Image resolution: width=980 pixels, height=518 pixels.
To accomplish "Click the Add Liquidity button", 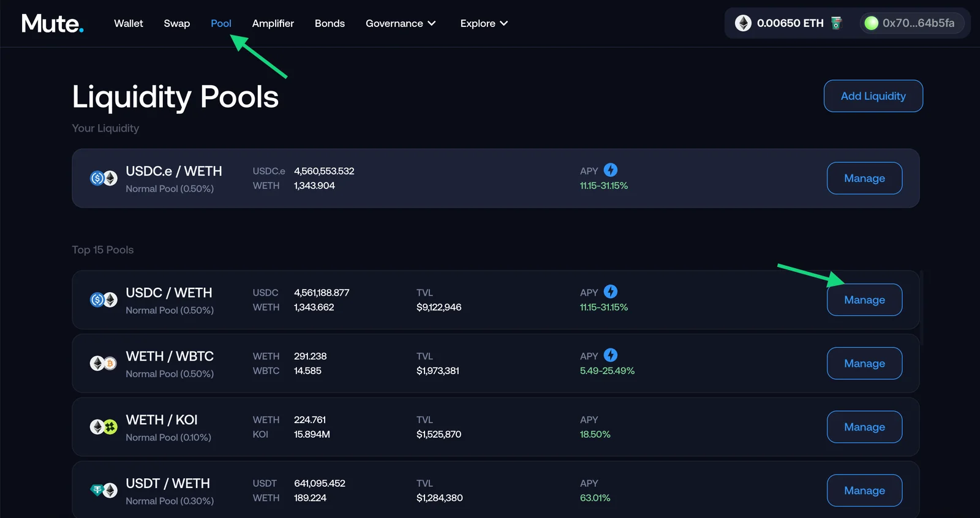I will [873, 96].
